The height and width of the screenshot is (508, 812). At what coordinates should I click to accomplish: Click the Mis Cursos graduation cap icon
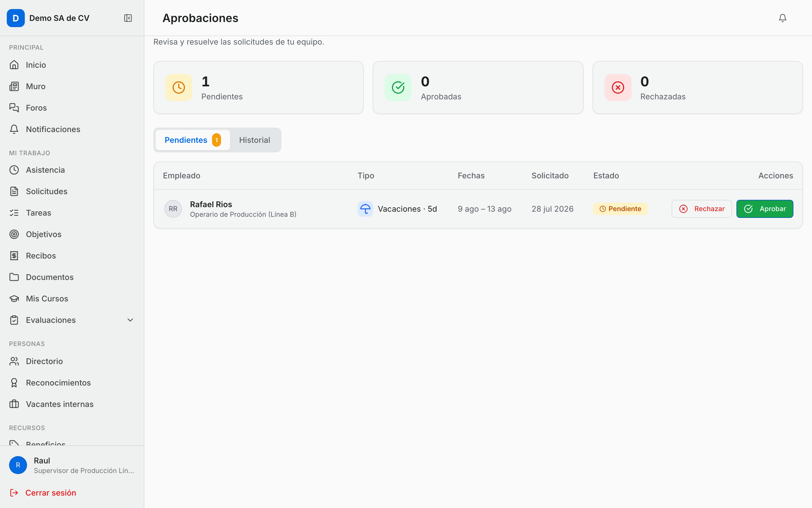pyautogui.click(x=14, y=299)
